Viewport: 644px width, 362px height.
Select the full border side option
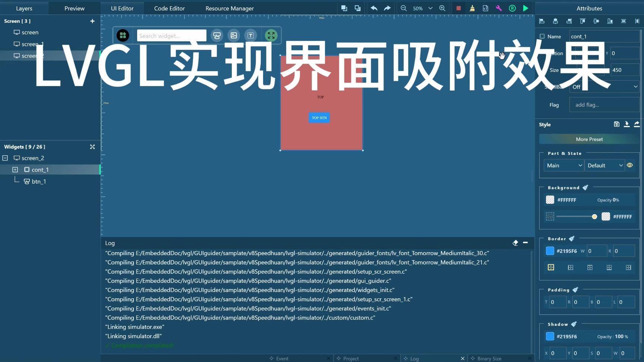tap(551, 267)
